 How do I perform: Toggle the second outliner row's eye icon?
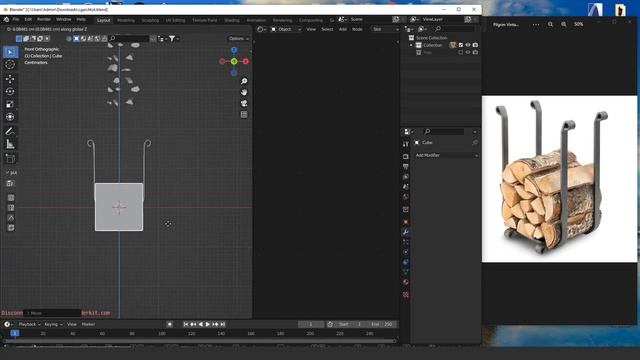click(468, 52)
